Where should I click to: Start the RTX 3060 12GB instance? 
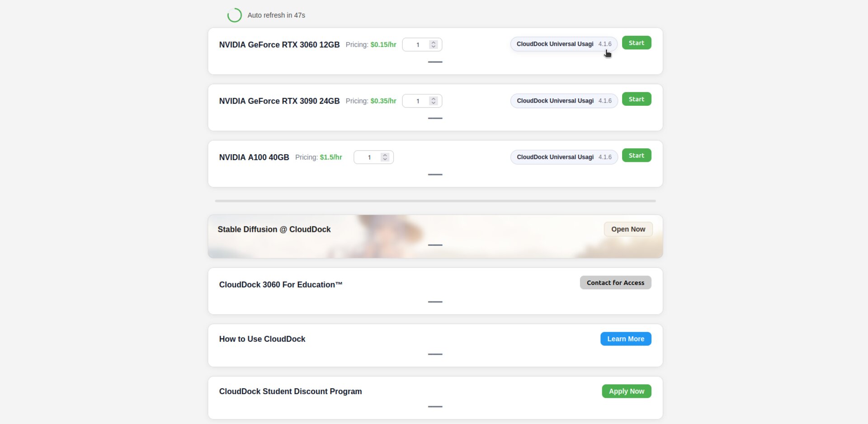click(x=636, y=43)
